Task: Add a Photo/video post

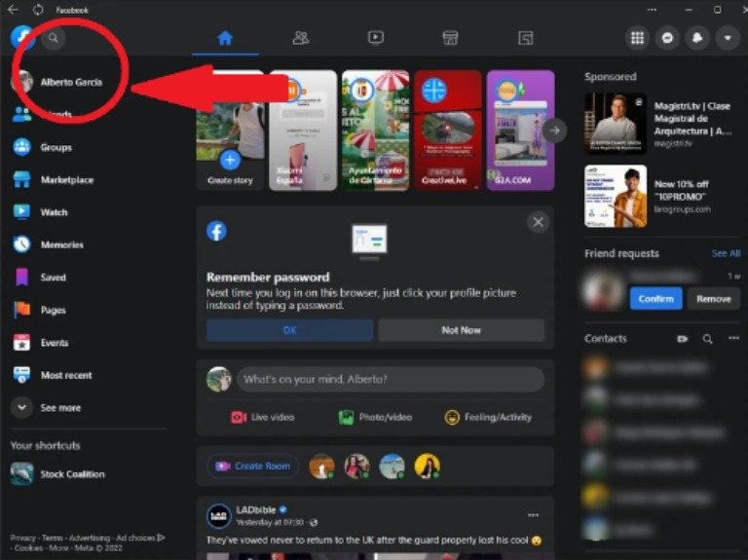Action: [x=375, y=418]
